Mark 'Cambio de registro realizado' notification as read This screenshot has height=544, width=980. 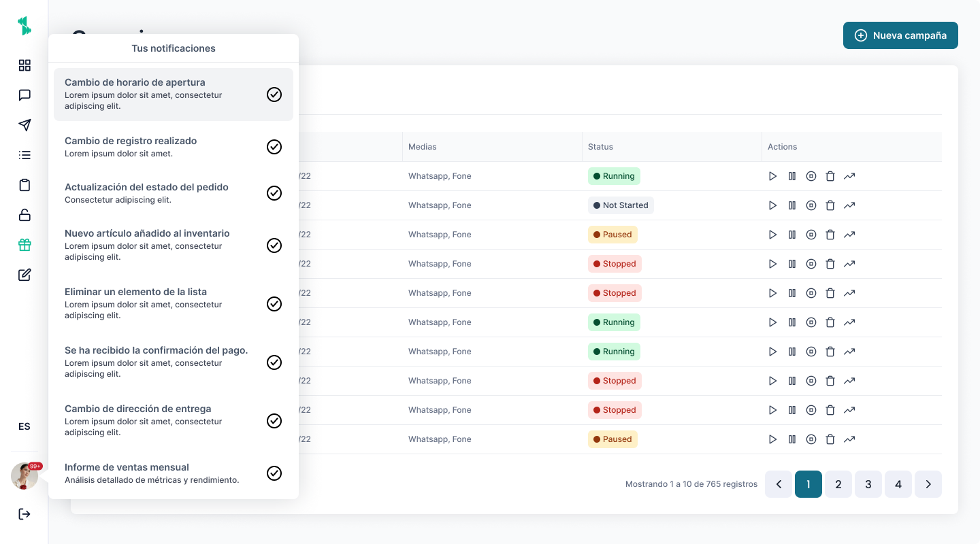274,147
